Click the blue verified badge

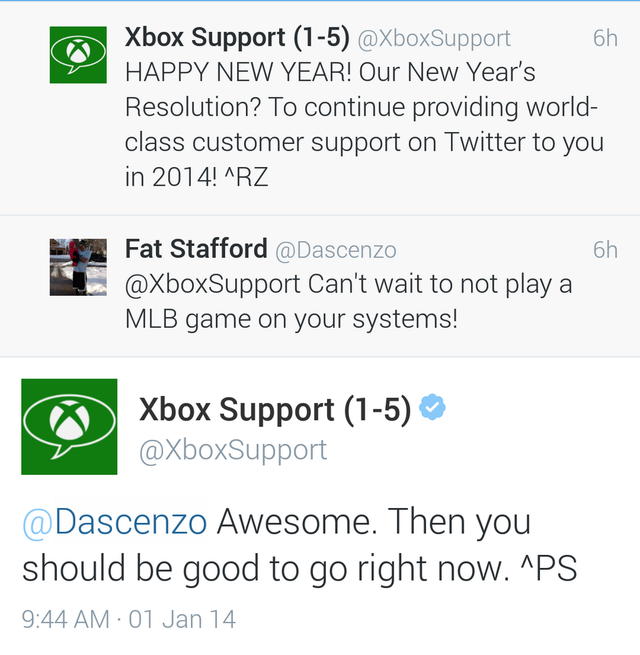pos(432,409)
